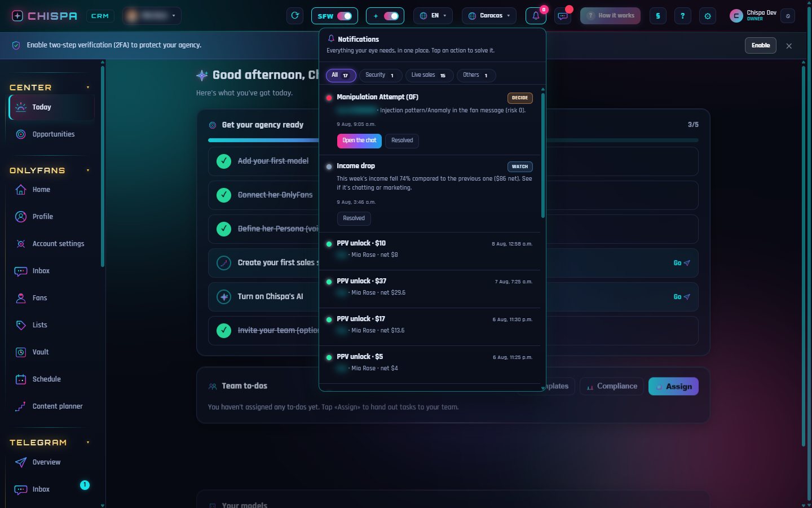Click How it works button

(x=610, y=16)
